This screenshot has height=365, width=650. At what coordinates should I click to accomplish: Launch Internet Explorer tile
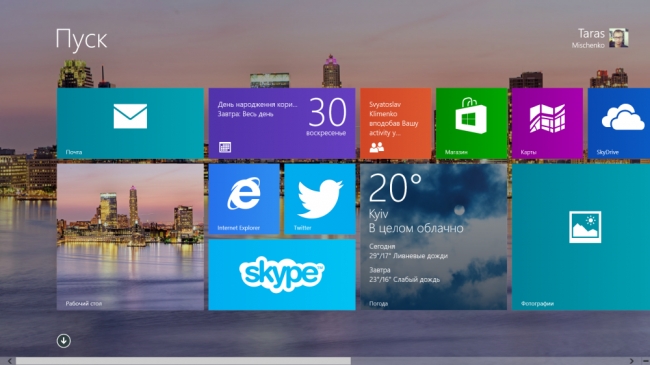click(x=244, y=199)
